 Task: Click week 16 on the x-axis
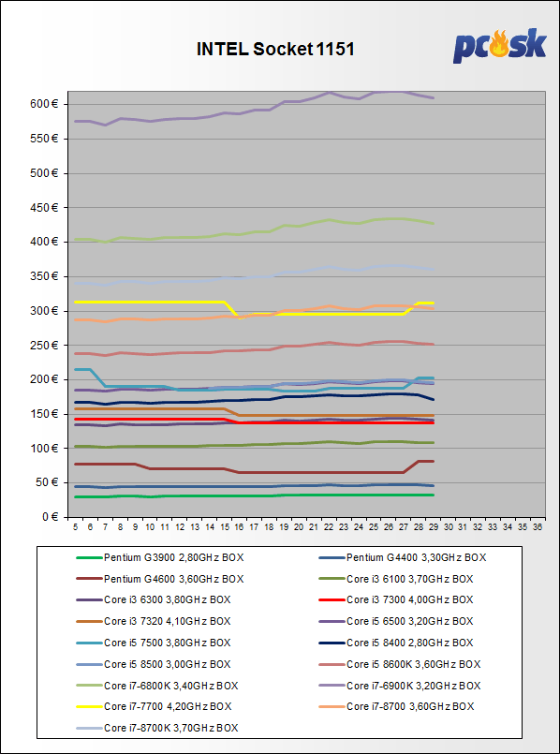tap(239, 527)
